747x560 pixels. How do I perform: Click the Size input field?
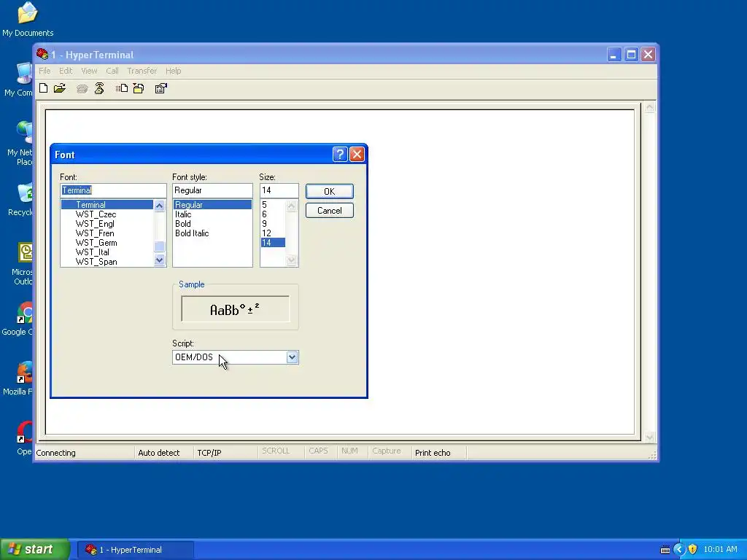(279, 190)
